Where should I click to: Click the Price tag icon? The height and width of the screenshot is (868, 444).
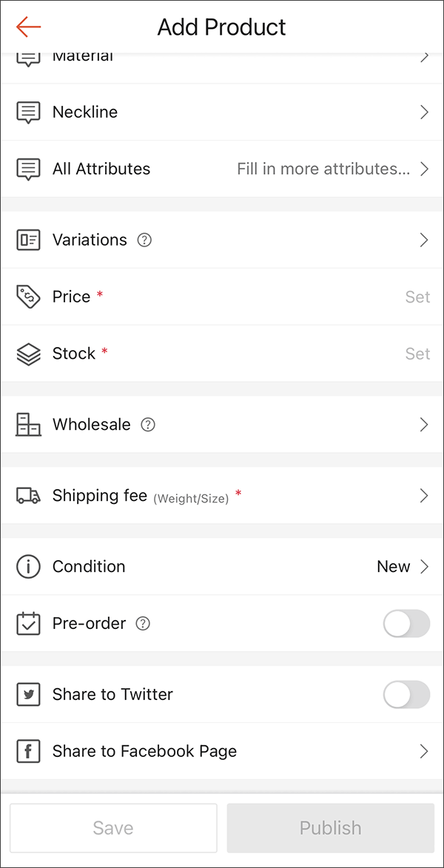27,297
